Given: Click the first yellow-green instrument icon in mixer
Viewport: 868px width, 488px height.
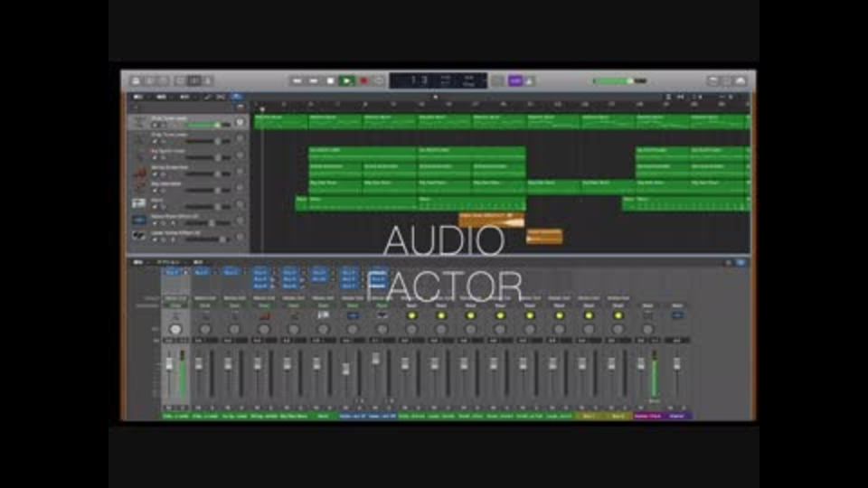Looking at the screenshot, I should pos(411,316).
